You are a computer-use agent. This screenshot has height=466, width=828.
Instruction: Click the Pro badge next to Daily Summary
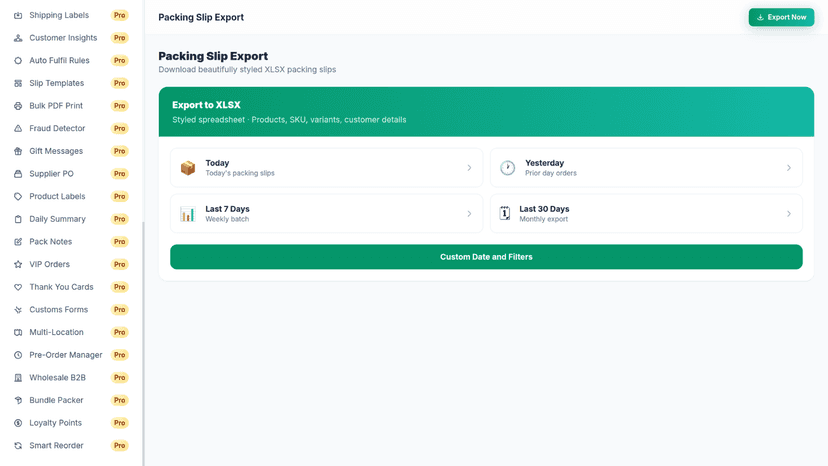point(120,219)
